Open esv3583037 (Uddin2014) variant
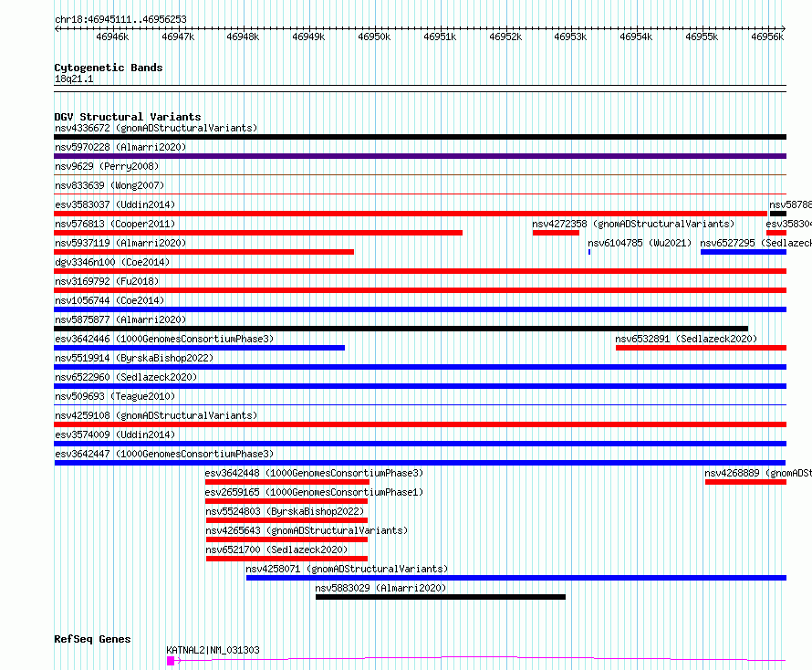Image resolution: width=812 pixels, height=670 pixels. [x=115, y=204]
